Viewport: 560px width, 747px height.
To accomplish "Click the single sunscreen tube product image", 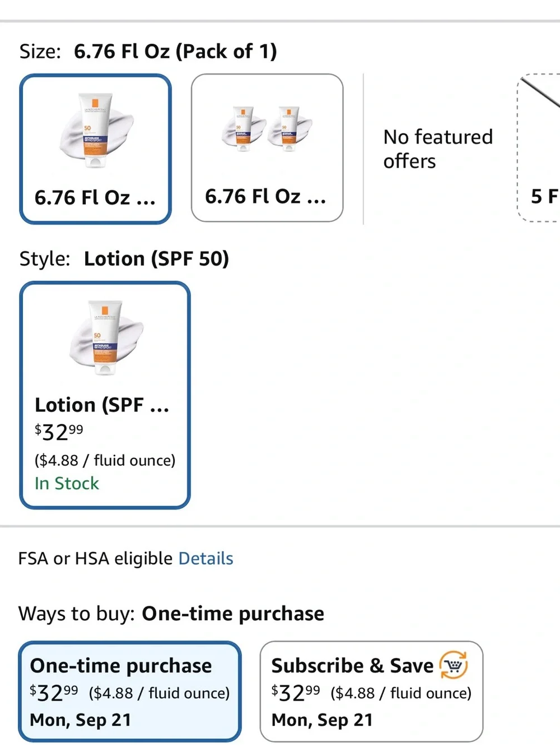I will tap(96, 131).
